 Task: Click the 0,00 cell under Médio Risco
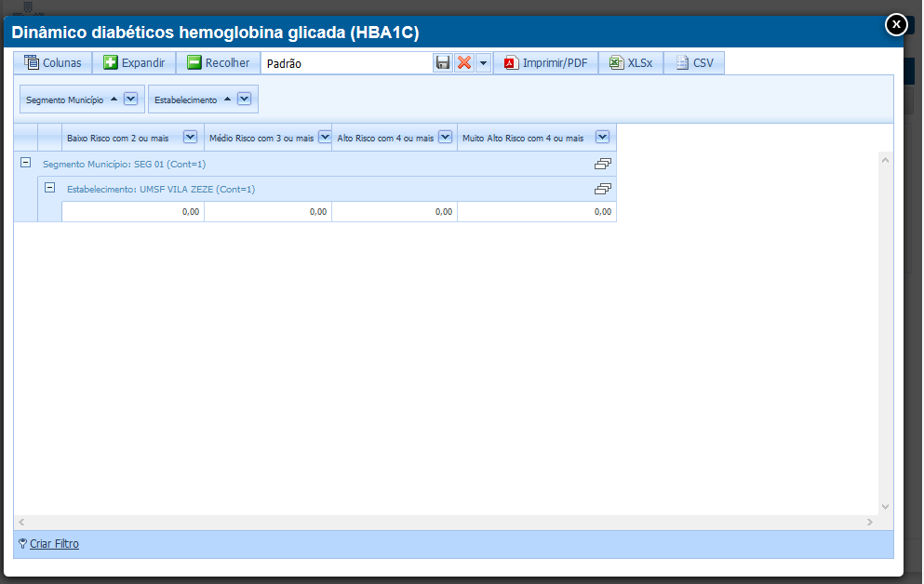pyautogui.click(x=268, y=212)
